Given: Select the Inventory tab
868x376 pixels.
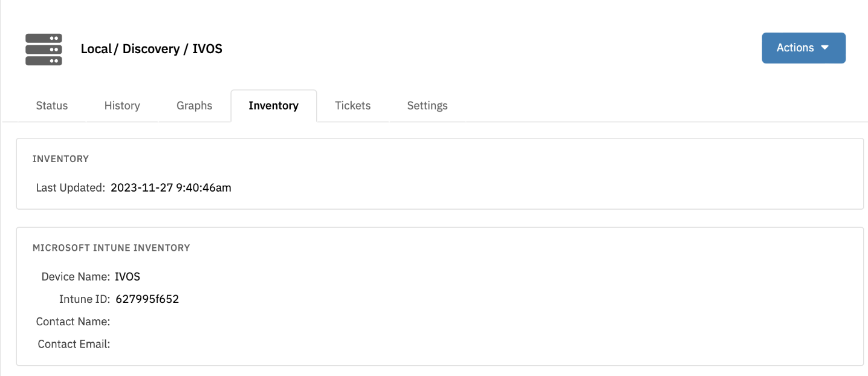Looking at the screenshot, I should (273, 105).
